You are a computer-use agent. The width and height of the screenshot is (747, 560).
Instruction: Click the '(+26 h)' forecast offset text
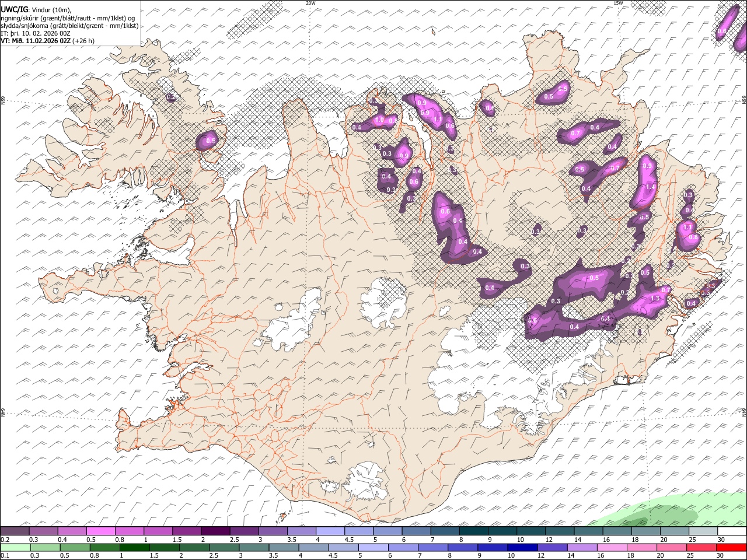point(84,41)
